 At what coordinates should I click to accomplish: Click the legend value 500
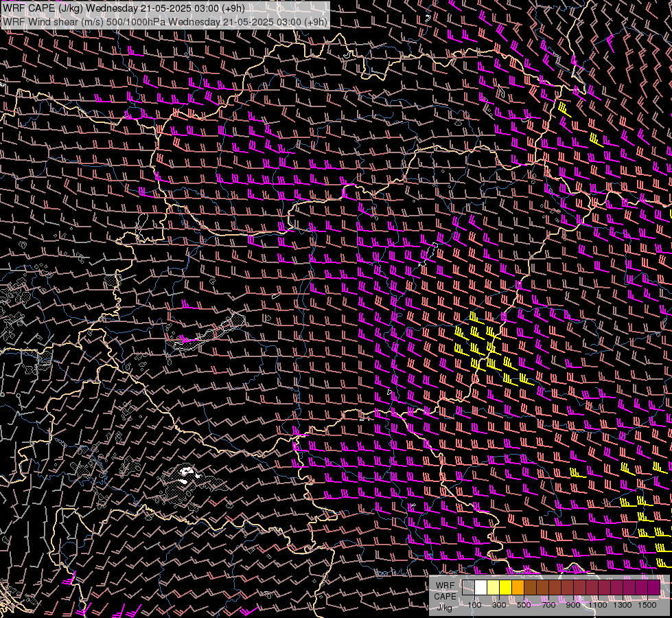pos(524,605)
